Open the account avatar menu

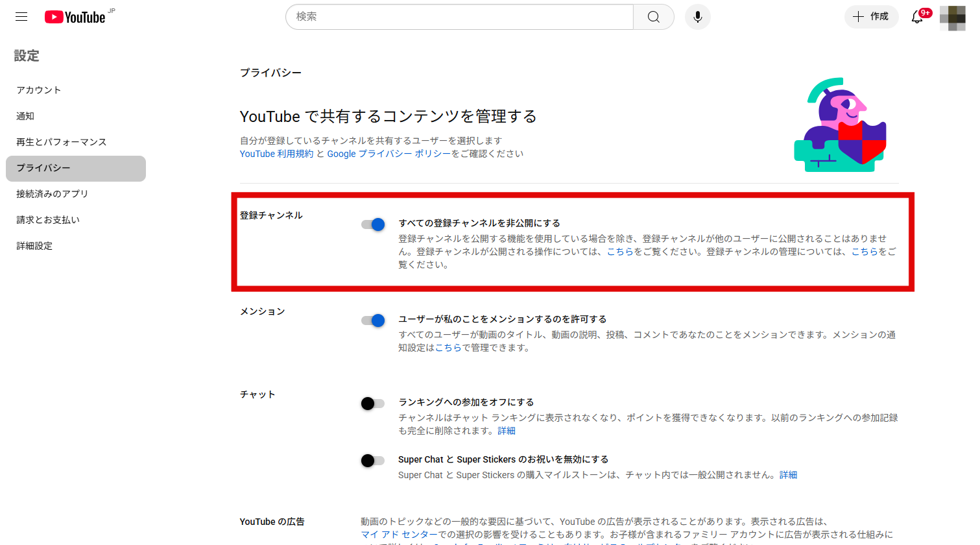[x=952, y=18]
